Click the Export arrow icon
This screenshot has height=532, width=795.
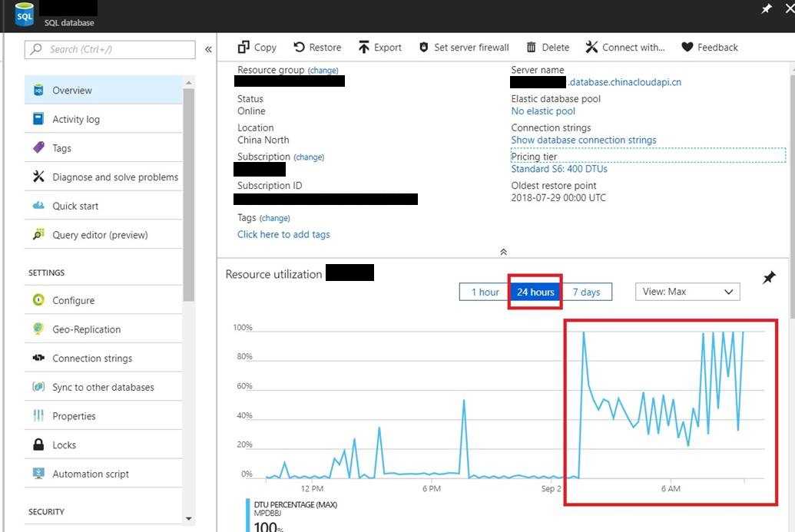pos(363,47)
